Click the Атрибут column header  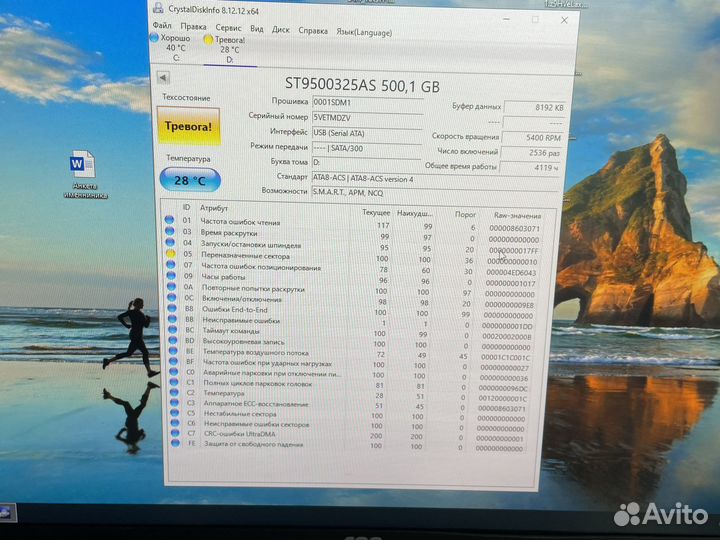215,208
